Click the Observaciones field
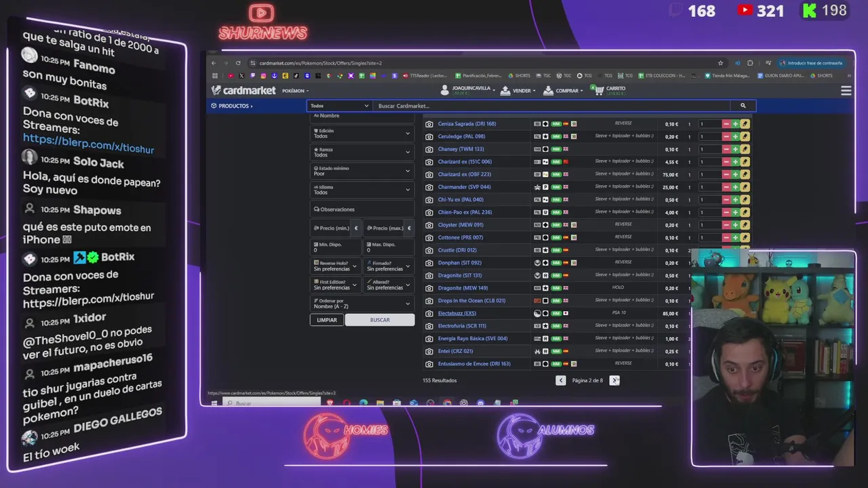This screenshot has width=868, height=488. pos(362,209)
